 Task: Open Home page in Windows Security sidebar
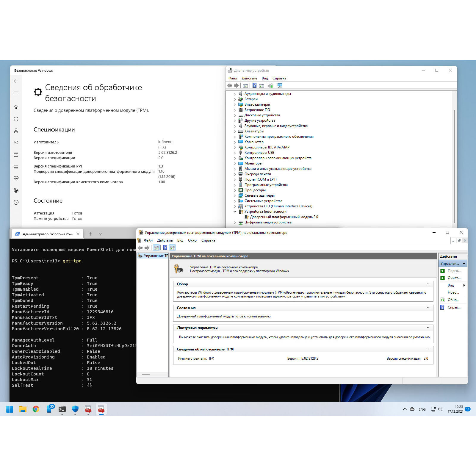pyautogui.click(x=16, y=107)
